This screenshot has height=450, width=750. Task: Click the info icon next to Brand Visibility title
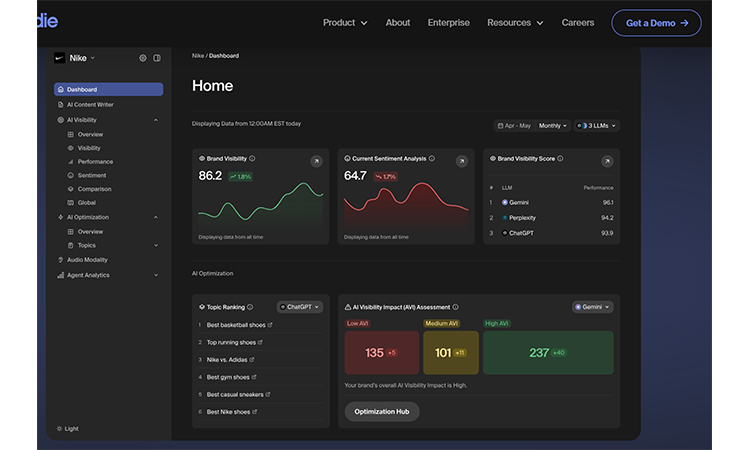click(252, 158)
